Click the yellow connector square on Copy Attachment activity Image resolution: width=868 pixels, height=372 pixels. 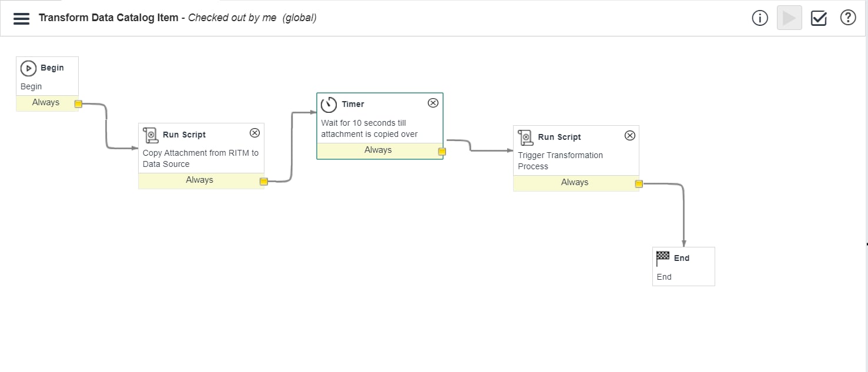click(x=262, y=182)
